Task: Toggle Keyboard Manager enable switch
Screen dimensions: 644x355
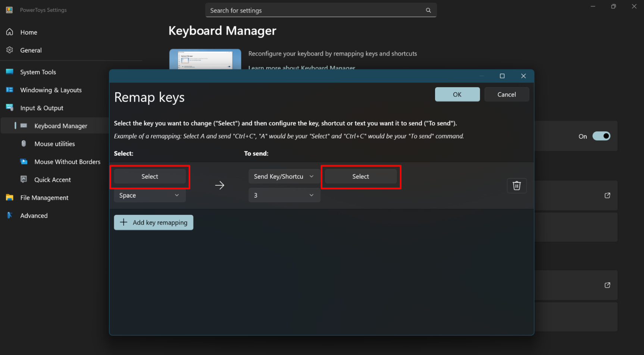Action: [x=601, y=136]
